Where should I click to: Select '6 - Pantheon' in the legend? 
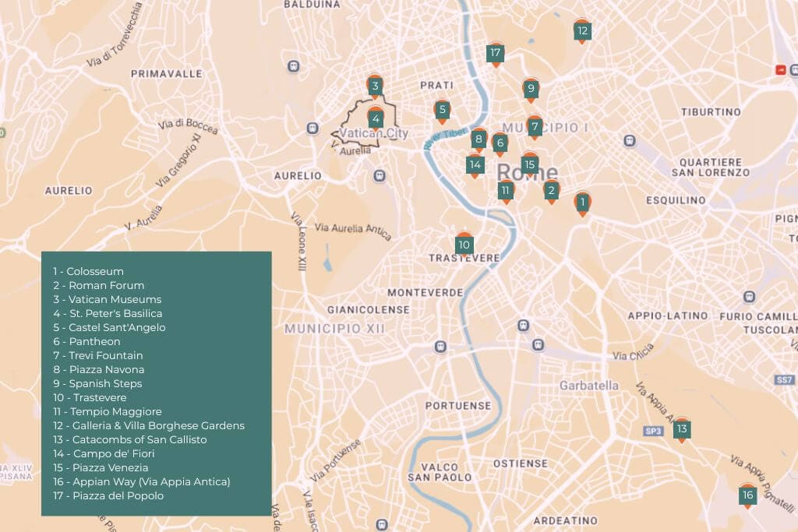(x=87, y=341)
